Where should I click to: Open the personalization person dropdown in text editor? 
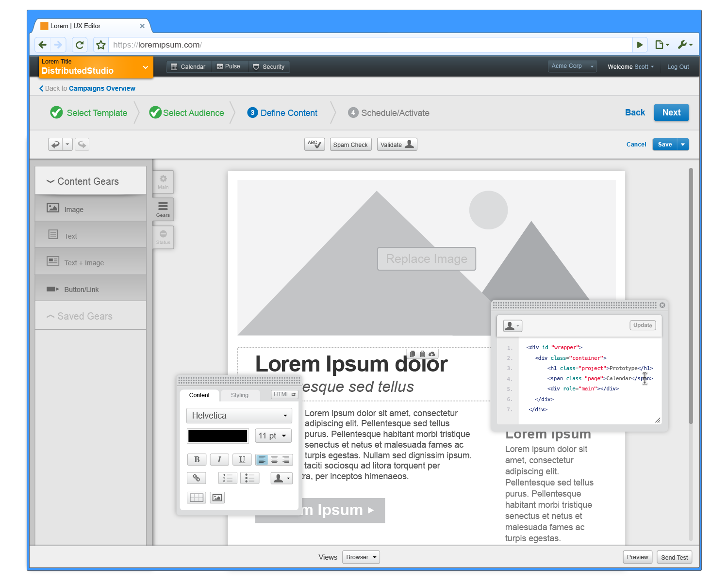tap(281, 478)
